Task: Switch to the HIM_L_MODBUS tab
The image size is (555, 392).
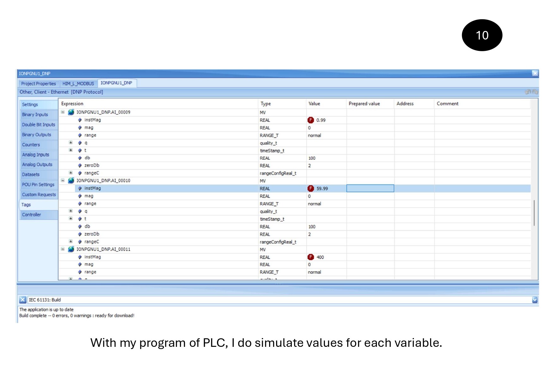Action: pyautogui.click(x=78, y=84)
